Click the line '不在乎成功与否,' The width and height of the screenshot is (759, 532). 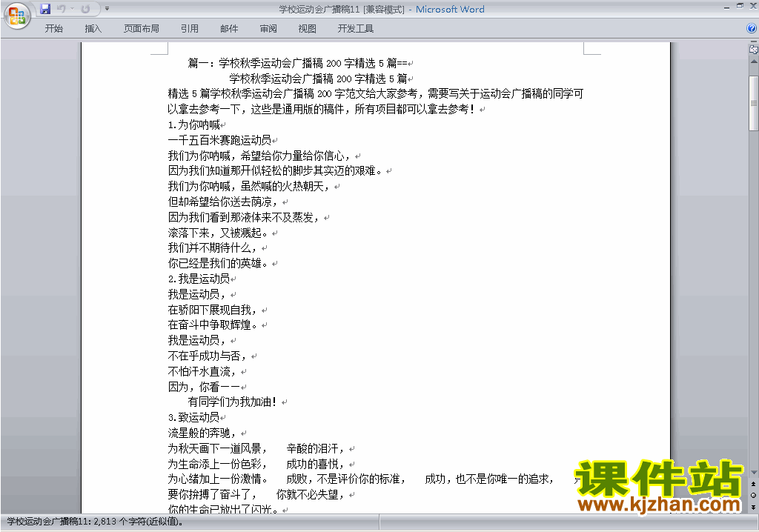tap(208, 356)
